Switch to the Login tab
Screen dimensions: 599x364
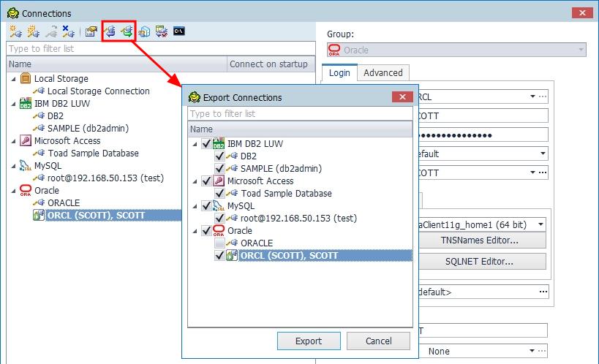(x=339, y=73)
